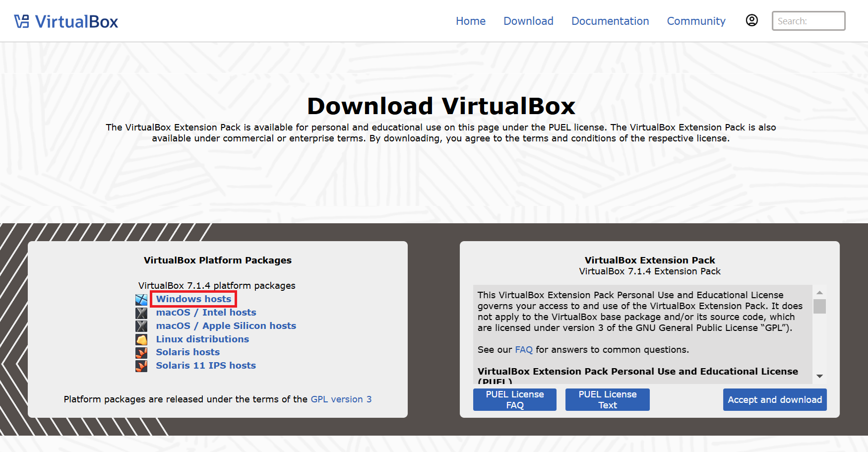
Task: Open the Download menu item
Action: (528, 21)
